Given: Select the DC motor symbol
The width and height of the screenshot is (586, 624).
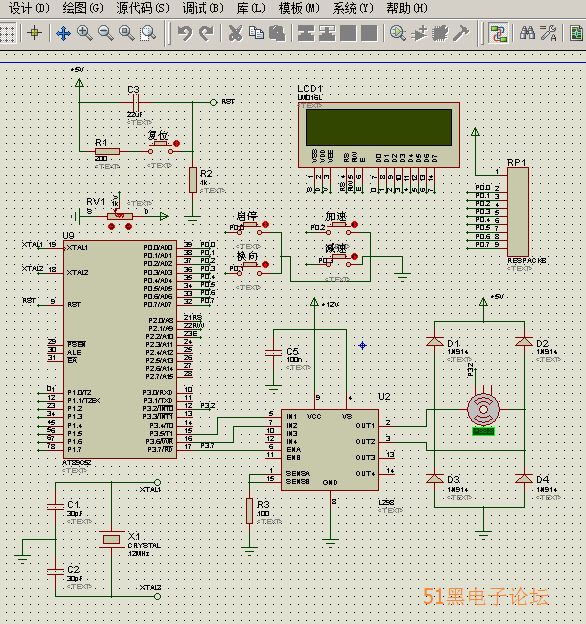Looking at the screenshot, I should [483, 409].
